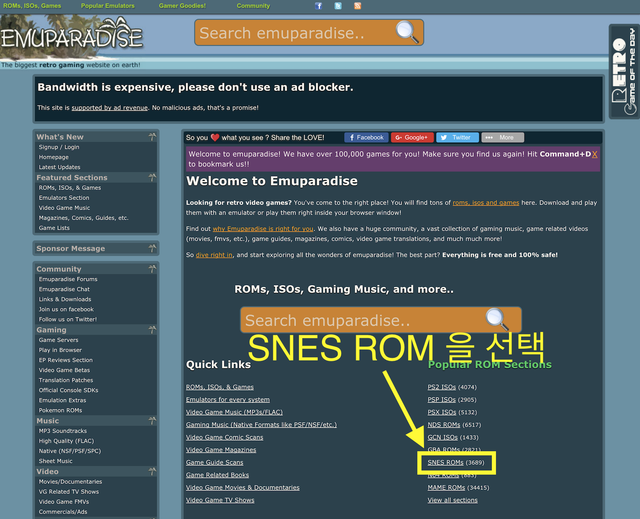This screenshot has width=640, height=519.
Task: Collapse the Video panel arrow
Action: click(x=152, y=471)
